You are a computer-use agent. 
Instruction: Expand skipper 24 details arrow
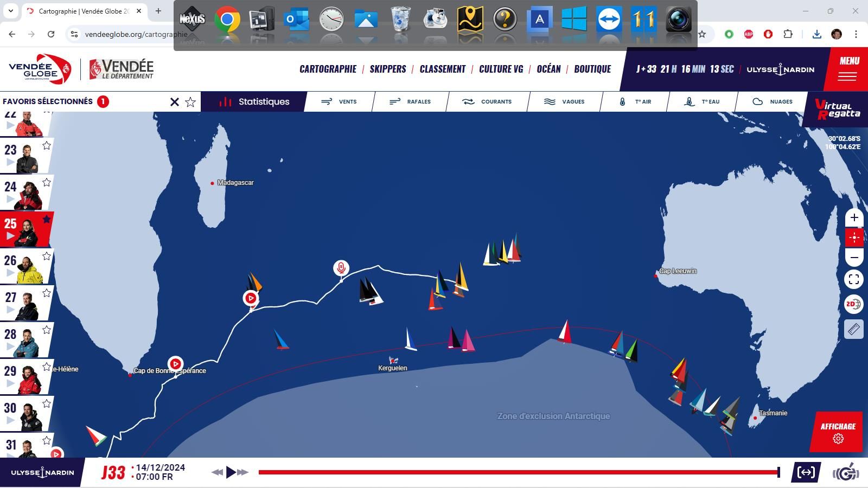tap(10, 199)
